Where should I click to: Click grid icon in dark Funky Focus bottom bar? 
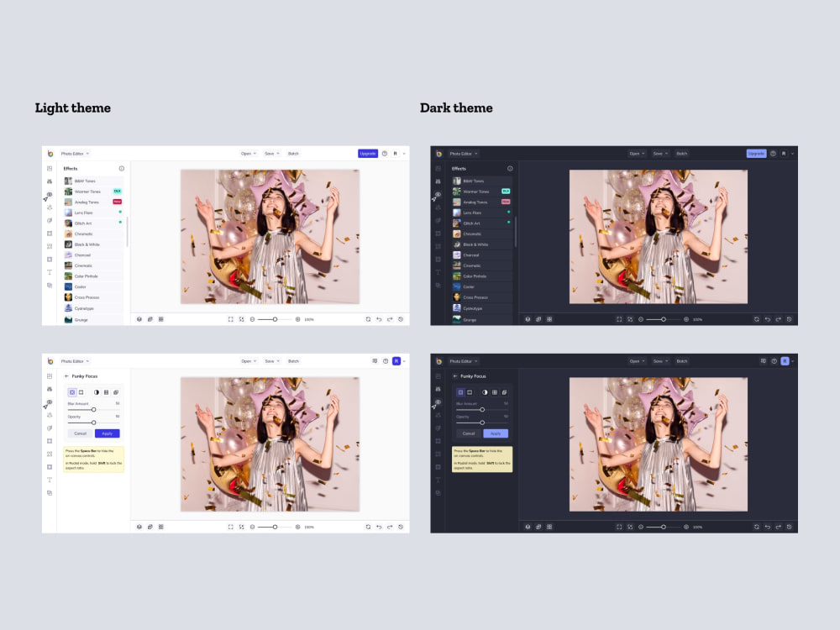pyautogui.click(x=549, y=527)
